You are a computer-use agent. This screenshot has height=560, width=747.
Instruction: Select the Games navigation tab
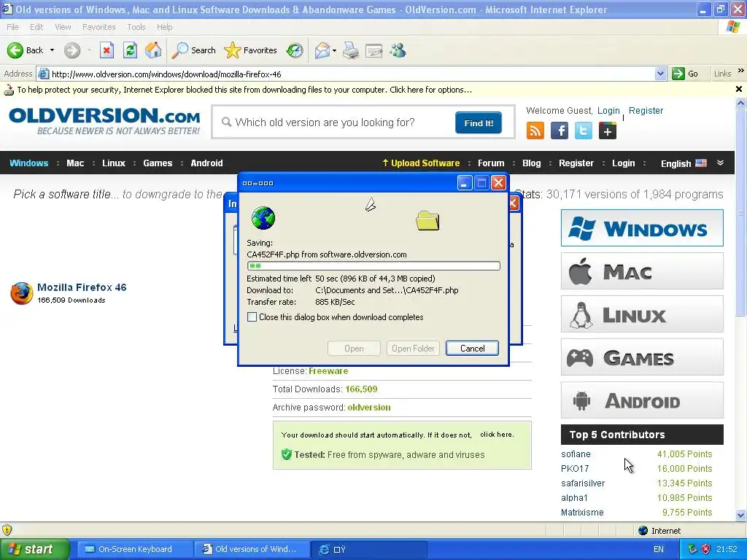[x=158, y=163]
